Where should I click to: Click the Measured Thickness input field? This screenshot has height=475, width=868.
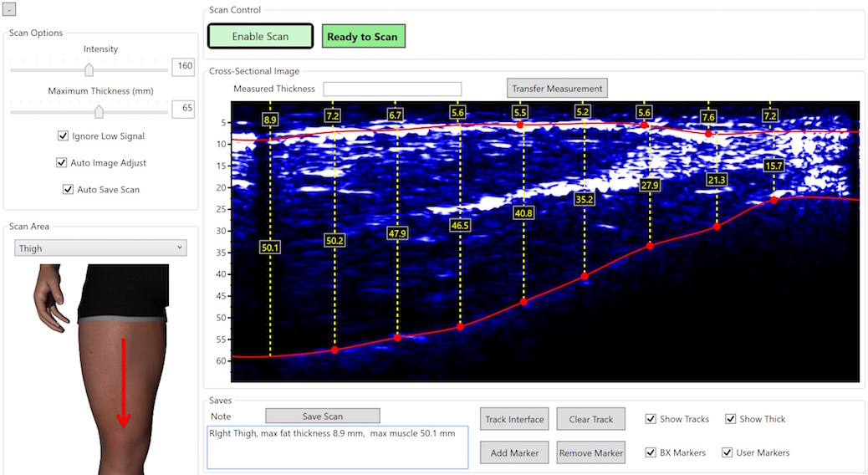(392, 89)
